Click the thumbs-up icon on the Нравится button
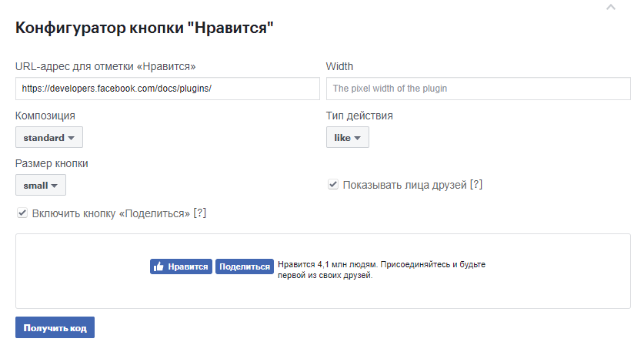 coord(158,267)
